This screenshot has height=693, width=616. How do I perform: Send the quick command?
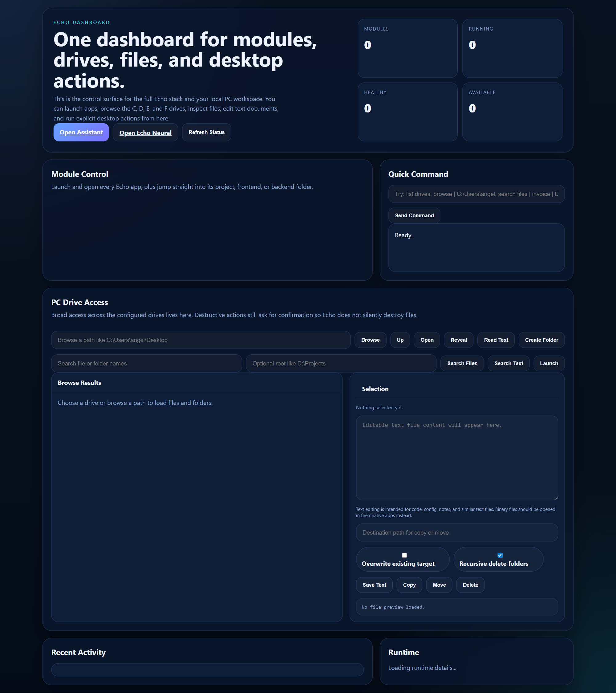pos(414,215)
